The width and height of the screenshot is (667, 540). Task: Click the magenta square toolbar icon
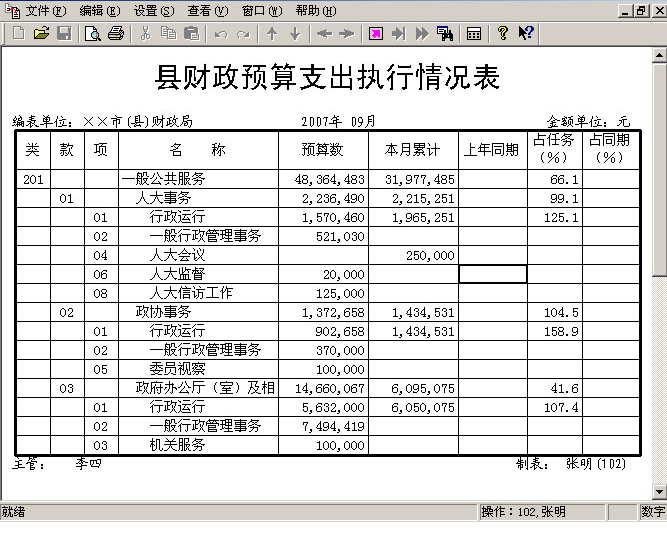click(x=376, y=33)
